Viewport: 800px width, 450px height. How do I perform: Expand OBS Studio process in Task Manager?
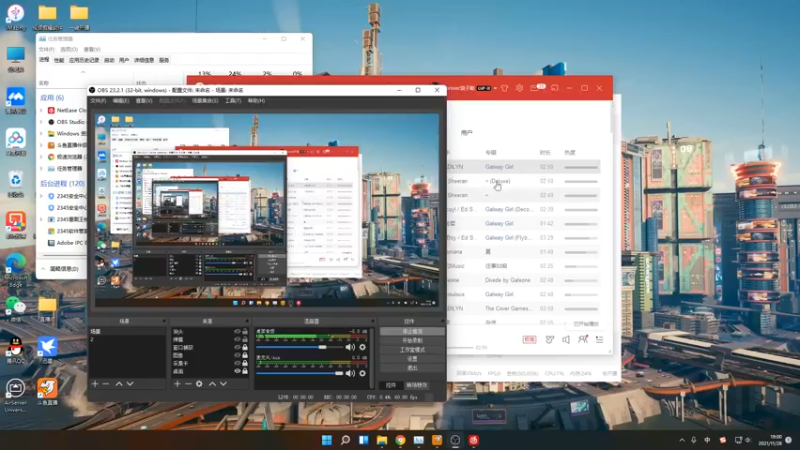pyautogui.click(x=42, y=122)
